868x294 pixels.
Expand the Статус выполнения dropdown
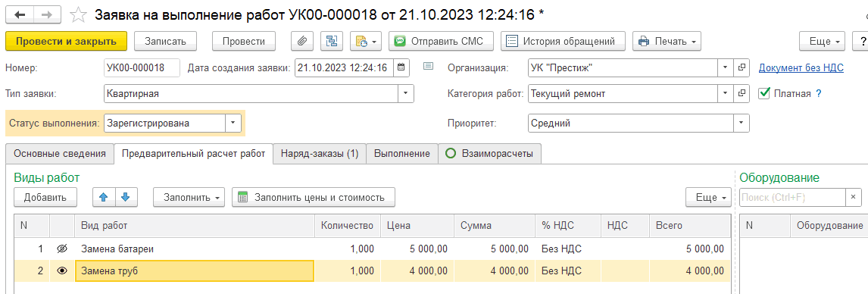[x=233, y=124]
